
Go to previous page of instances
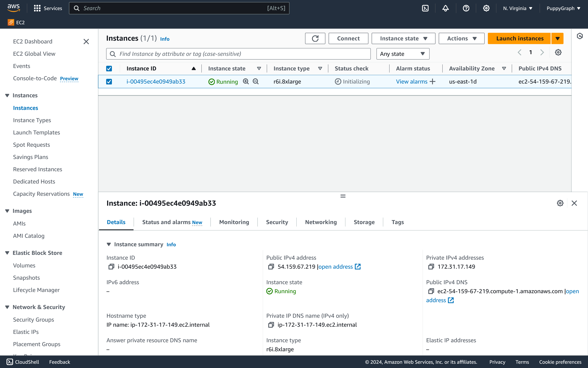pos(520,52)
